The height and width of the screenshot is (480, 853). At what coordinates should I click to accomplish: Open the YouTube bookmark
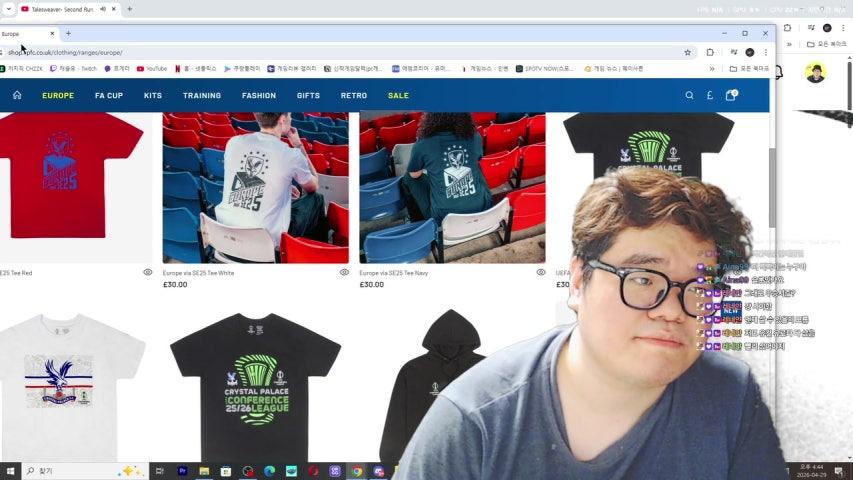tap(152, 69)
